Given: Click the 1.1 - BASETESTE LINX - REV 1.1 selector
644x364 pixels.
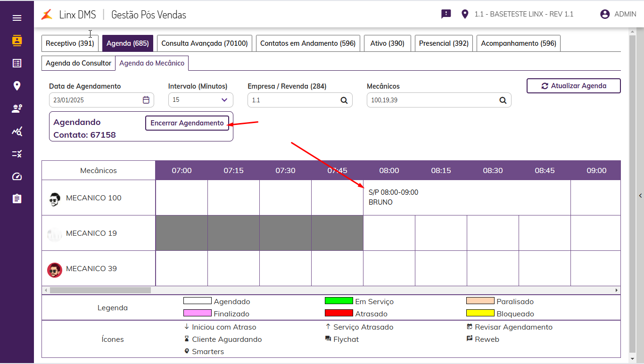Looking at the screenshot, I should click(524, 14).
